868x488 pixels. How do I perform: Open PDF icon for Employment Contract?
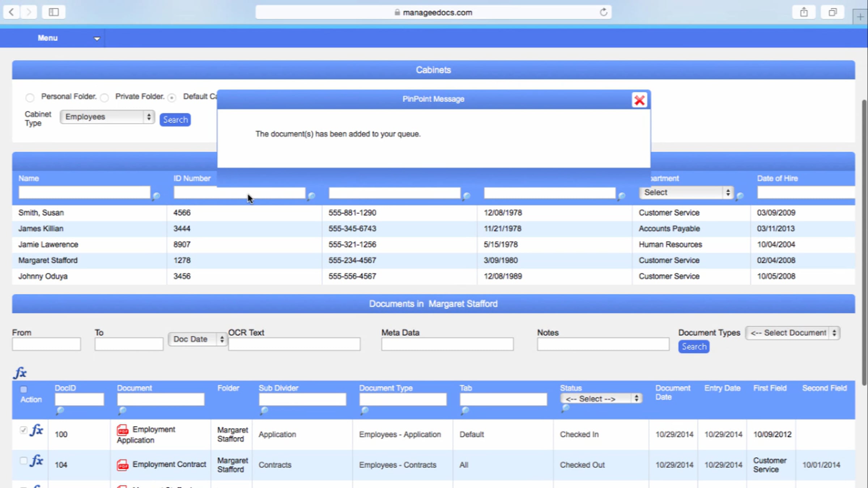pos(123,465)
